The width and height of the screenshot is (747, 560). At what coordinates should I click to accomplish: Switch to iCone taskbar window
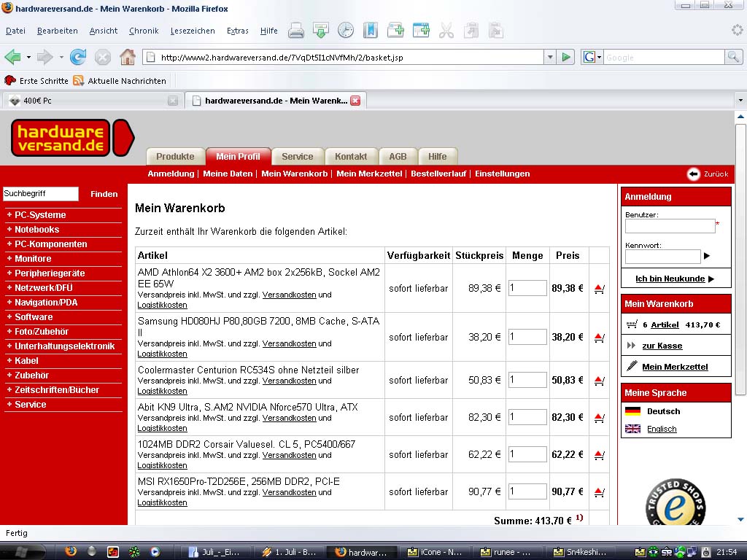coord(435,553)
